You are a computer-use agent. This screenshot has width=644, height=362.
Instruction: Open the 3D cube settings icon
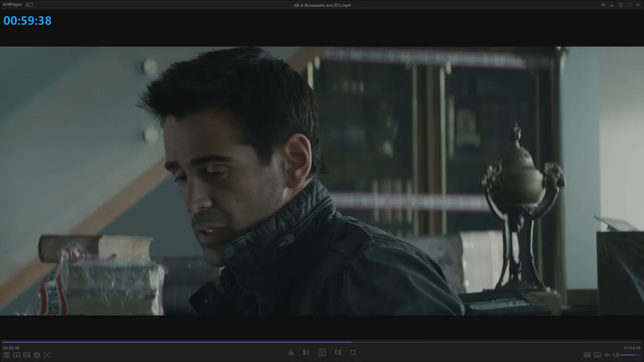pos(37,355)
